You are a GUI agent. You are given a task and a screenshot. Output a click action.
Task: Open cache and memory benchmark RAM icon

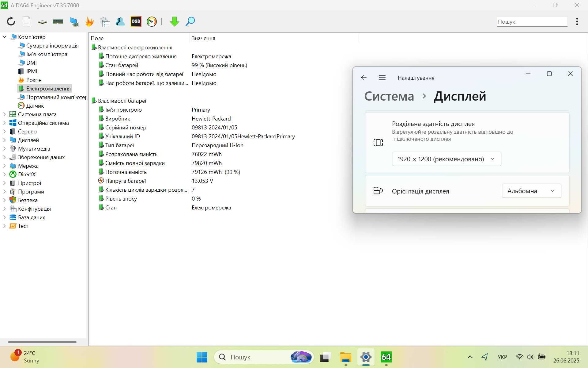58,21
